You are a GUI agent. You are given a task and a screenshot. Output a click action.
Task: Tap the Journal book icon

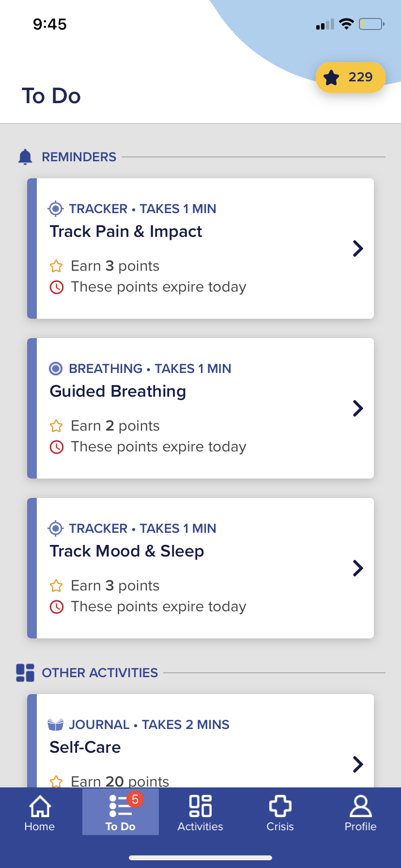(56, 725)
